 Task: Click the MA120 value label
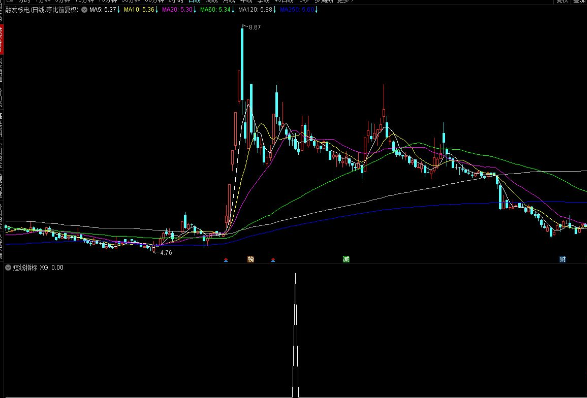[256, 10]
